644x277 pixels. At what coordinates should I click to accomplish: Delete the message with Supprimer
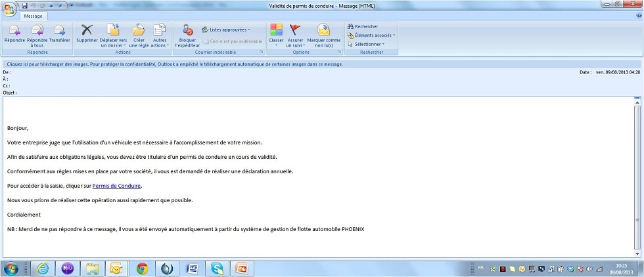tap(87, 33)
